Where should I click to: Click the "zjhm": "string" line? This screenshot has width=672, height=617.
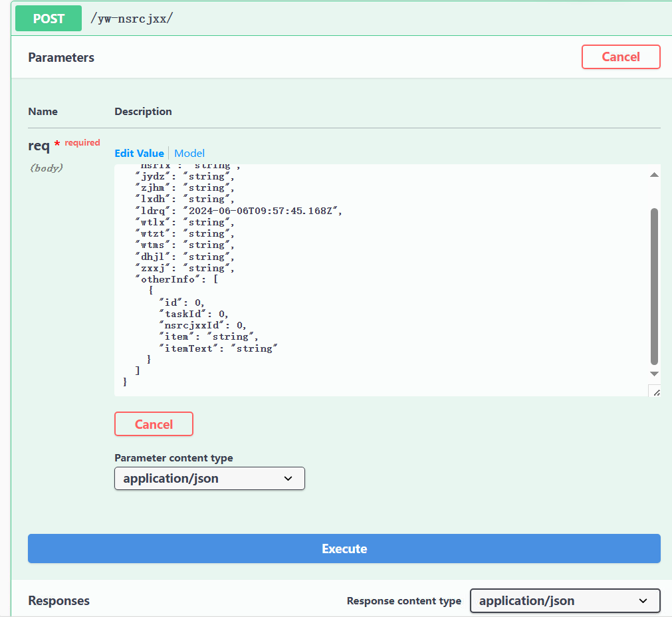point(185,187)
